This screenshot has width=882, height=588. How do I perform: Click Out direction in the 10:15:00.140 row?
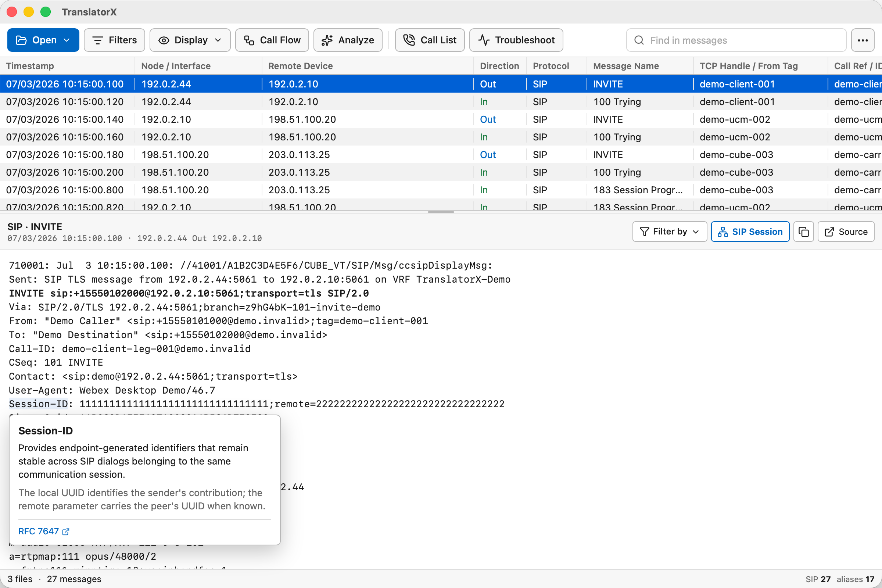(488, 119)
